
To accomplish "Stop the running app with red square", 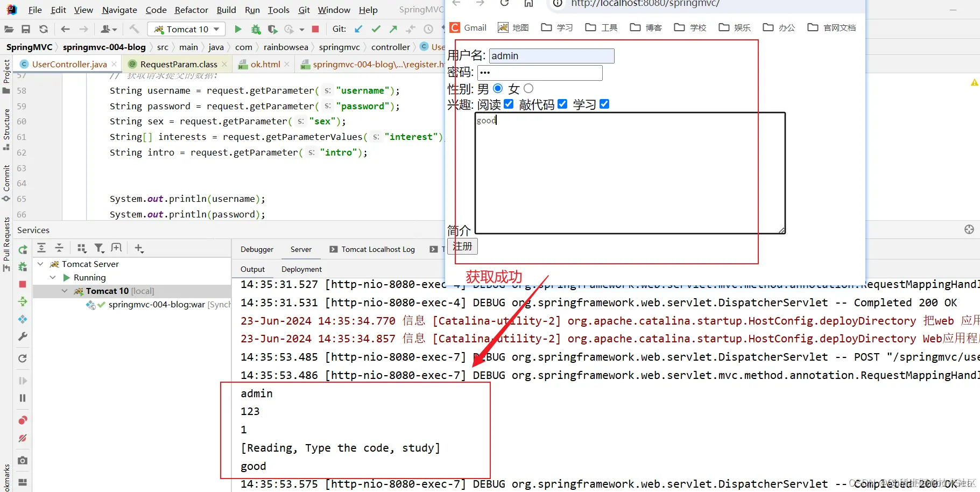I will [x=316, y=29].
